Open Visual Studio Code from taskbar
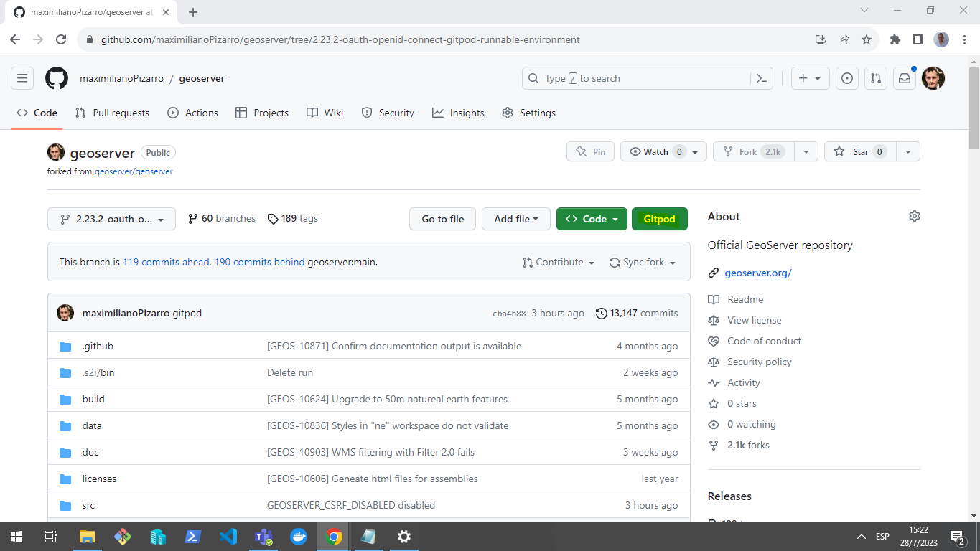 pos(228,536)
